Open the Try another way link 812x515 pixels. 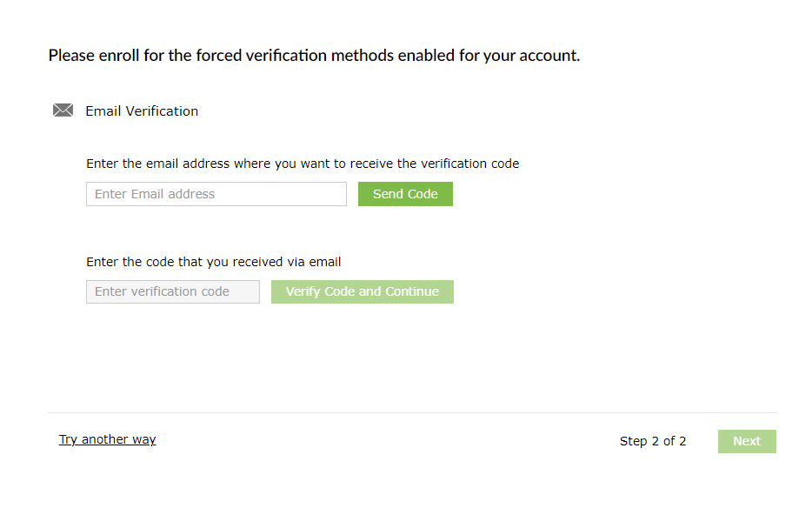click(107, 439)
